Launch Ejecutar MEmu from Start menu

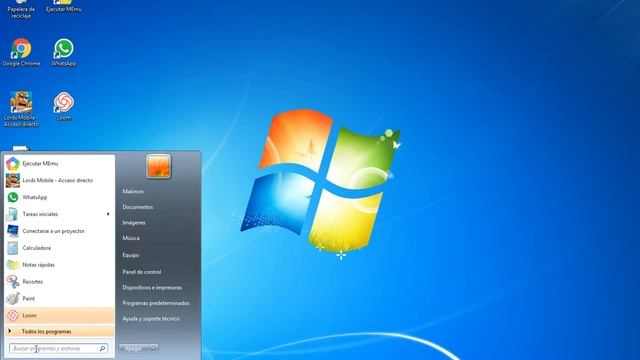pyautogui.click(x=59, y=164)
